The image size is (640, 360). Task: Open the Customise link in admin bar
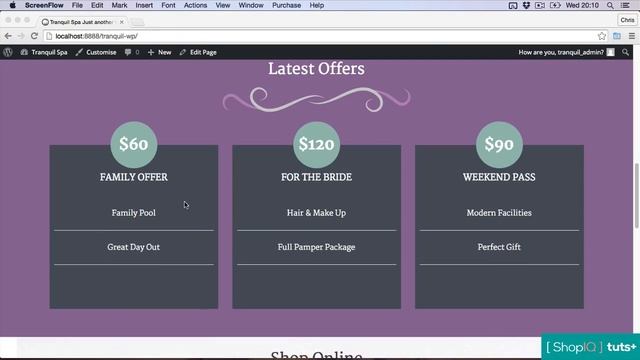(x=96, y=52)
